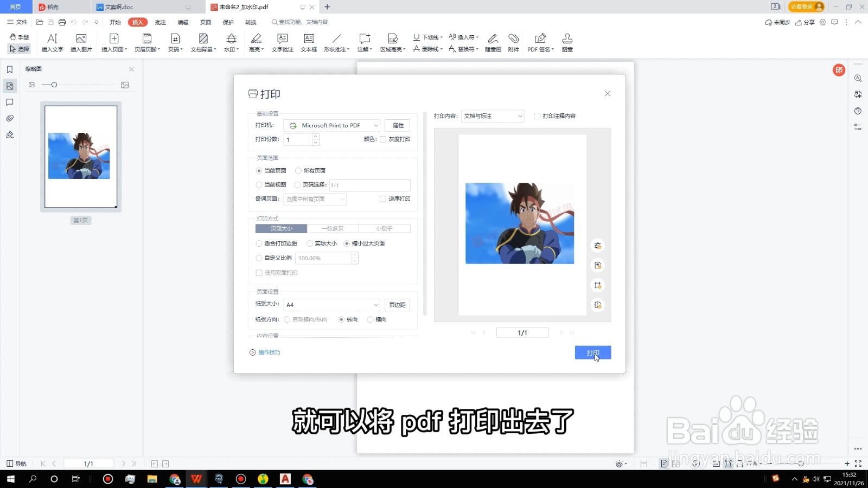Open the taskbar search icon

[33, 479]
